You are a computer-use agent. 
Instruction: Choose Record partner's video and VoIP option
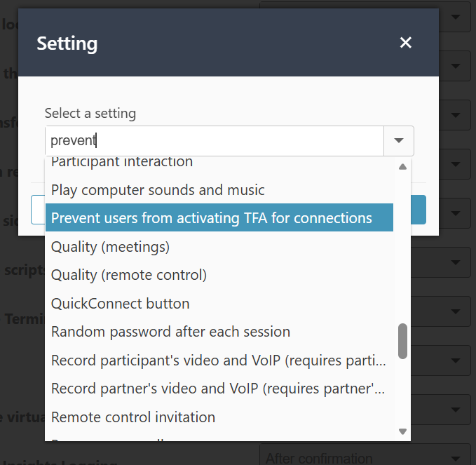(x=219, y=389)
